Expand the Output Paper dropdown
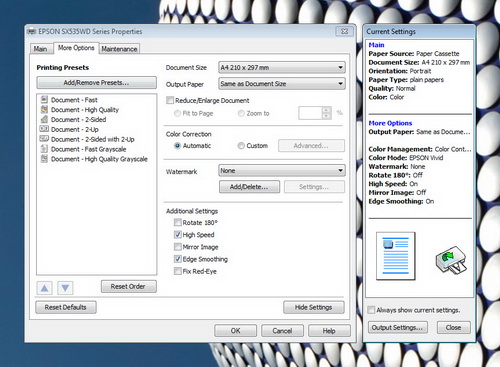The height and width of the screenshot is (367, 500). 282,84
